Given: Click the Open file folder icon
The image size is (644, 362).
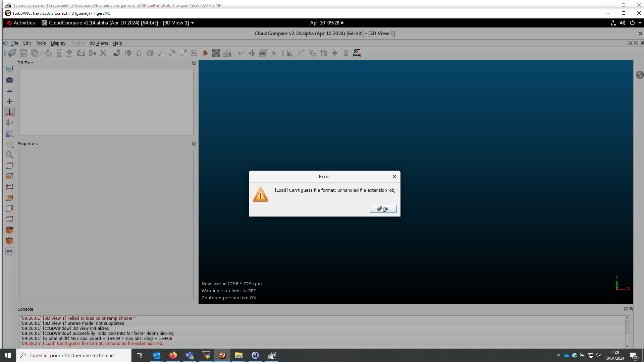Looking at the screenshot, I should (12, 53).
